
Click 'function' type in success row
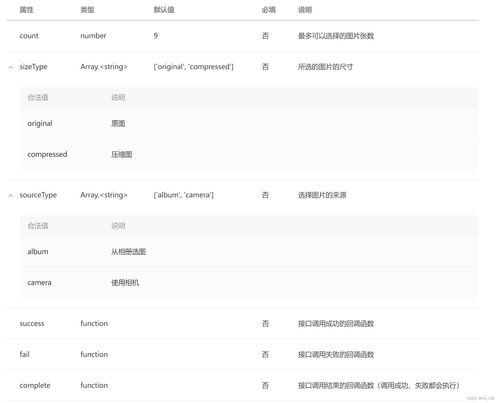[94, 323]
